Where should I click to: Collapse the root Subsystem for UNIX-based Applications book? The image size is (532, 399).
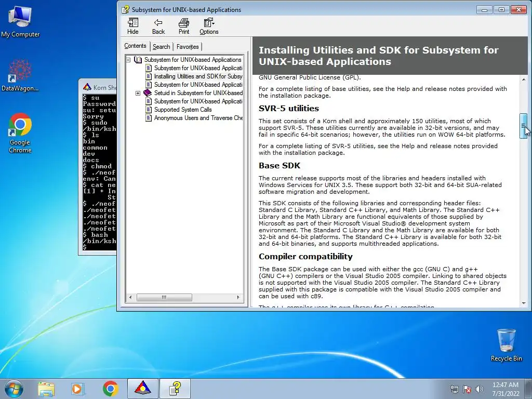tap(128, 60)
